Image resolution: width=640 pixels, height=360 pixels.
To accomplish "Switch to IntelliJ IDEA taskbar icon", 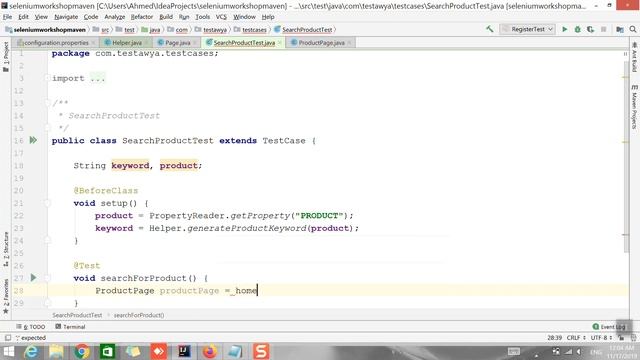I will (x=184, y=351).
